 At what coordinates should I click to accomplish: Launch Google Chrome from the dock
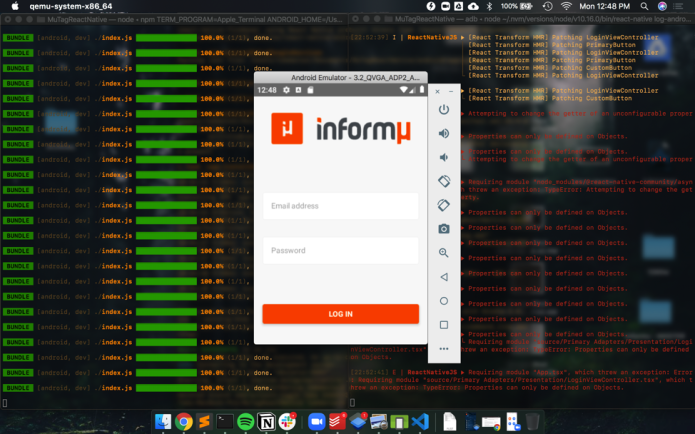(x=184, y=422)
